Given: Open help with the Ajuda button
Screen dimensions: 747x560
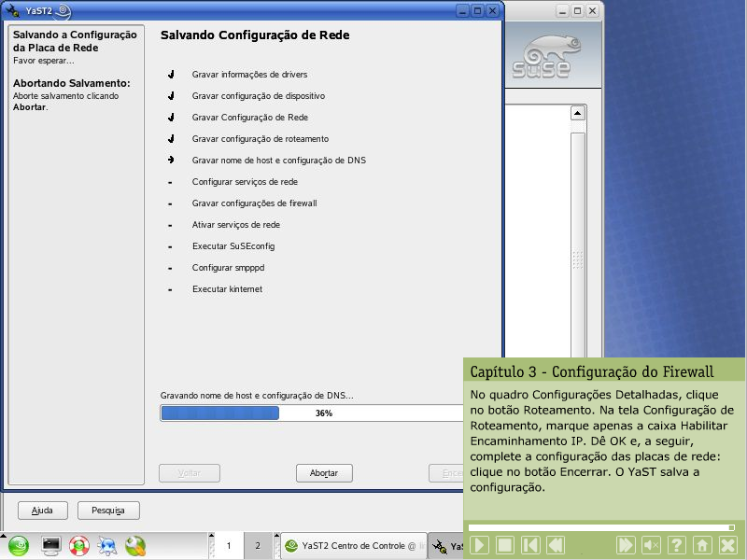Looking at the screenshot, I should pyautogui.click(x=42, y=511).
